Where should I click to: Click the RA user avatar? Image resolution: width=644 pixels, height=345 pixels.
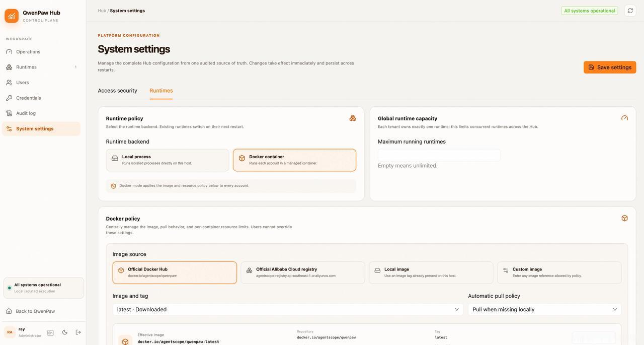[x=10, y=332]
